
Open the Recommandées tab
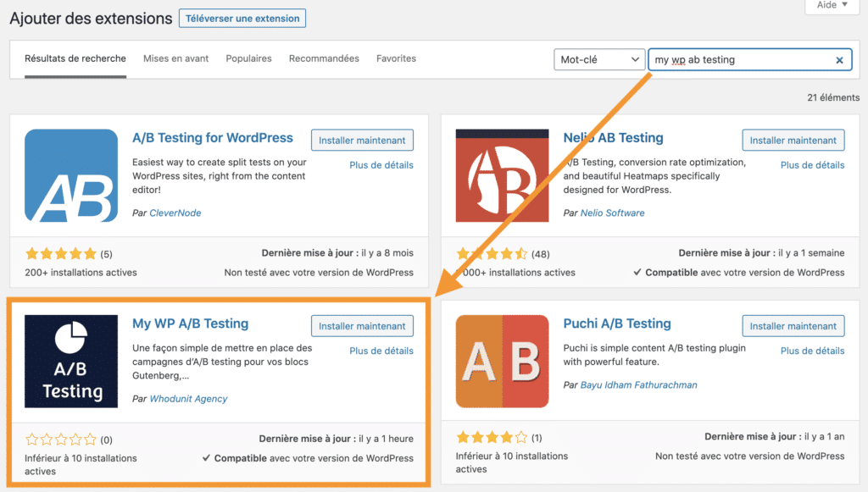324,58
